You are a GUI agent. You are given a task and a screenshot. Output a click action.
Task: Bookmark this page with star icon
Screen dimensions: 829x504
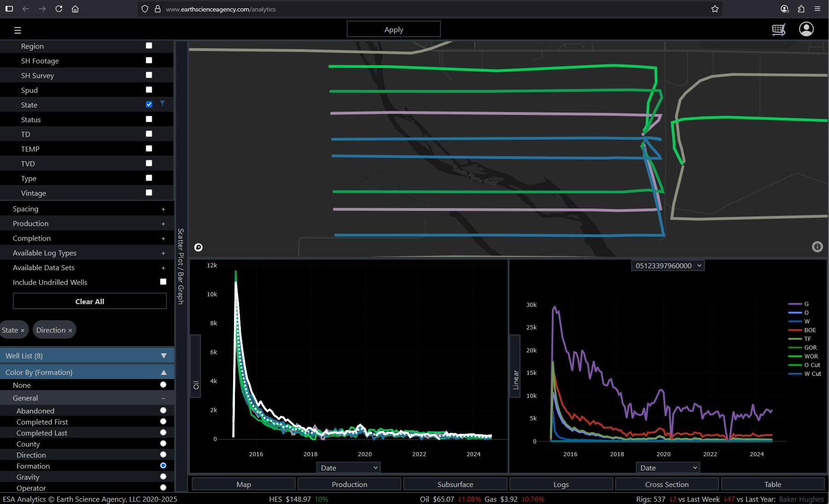tap(715, 9)
